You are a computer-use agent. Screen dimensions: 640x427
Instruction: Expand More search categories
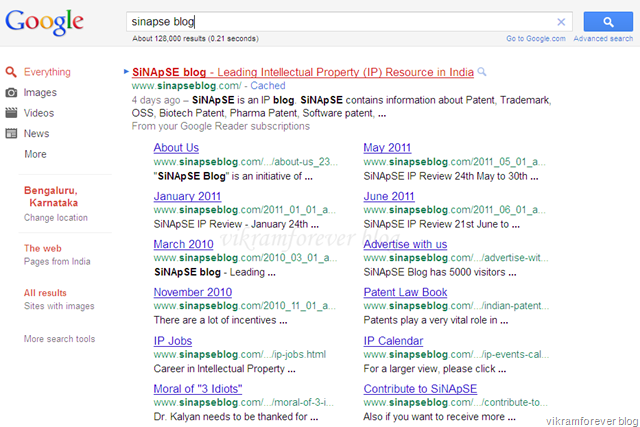pyautogui.click(x=36, y=154)
